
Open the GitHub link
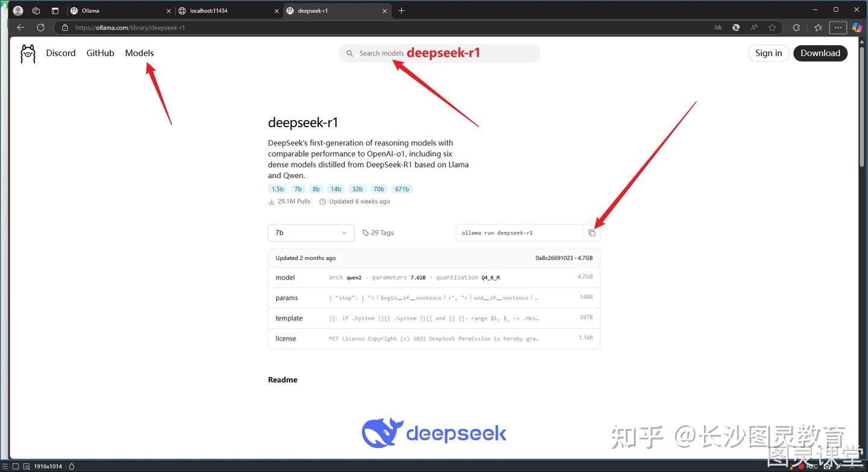[100, 53]
